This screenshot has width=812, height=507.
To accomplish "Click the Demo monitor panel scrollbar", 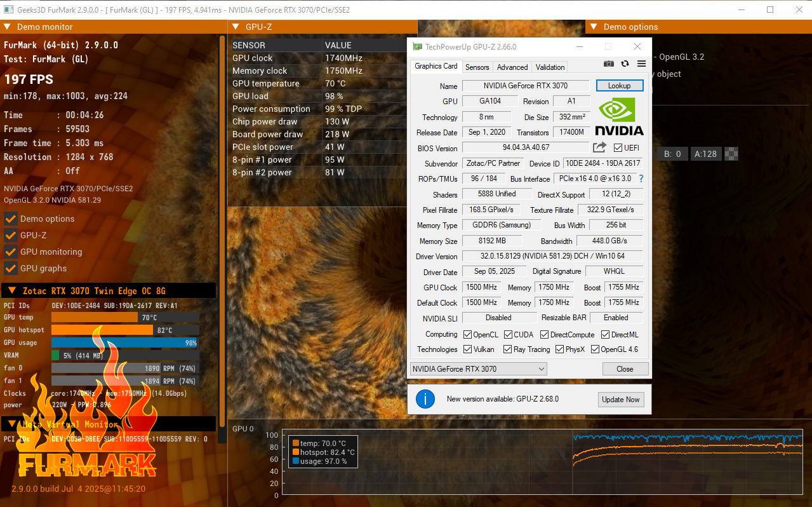I will point(222,231).
